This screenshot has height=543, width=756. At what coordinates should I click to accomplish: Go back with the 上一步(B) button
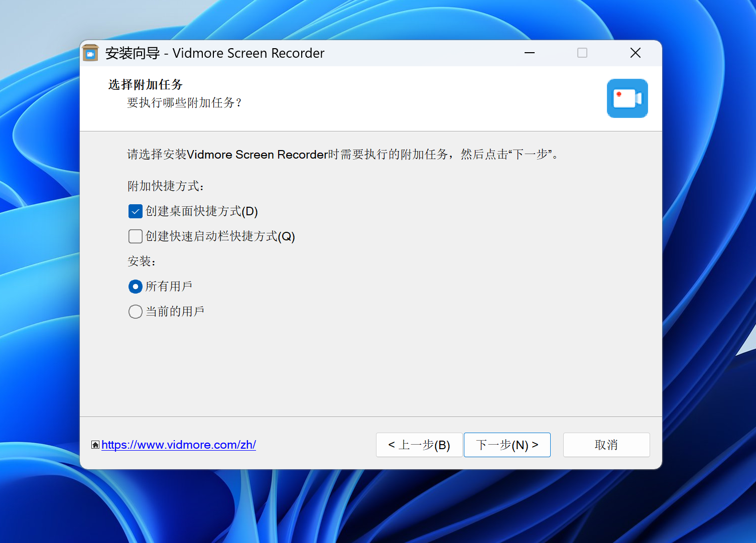419,445
